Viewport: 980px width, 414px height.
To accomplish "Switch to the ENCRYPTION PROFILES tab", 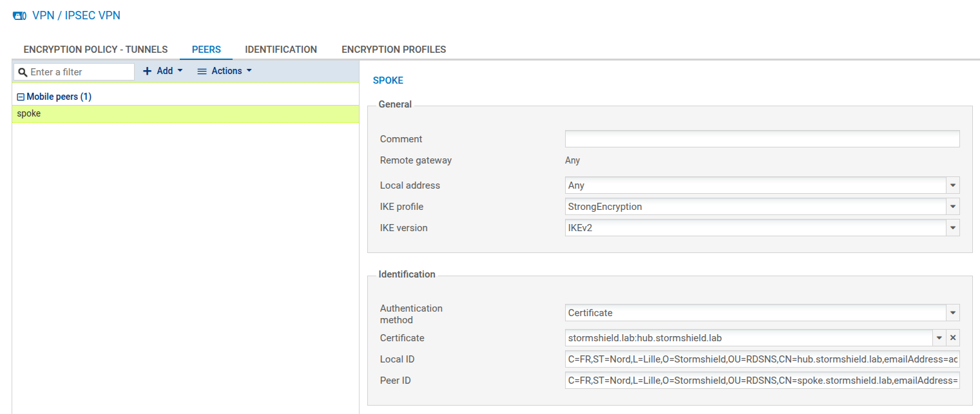I will 394,49.
